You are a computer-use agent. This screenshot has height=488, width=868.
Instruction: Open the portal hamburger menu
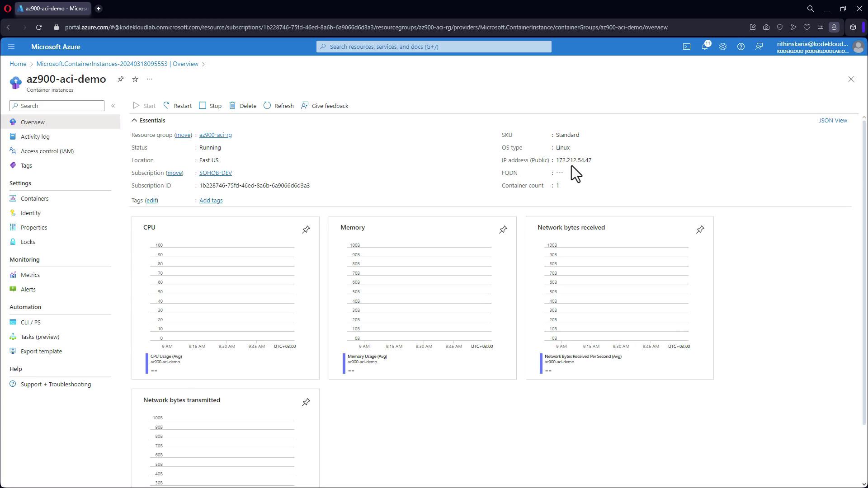pos(11,47)
